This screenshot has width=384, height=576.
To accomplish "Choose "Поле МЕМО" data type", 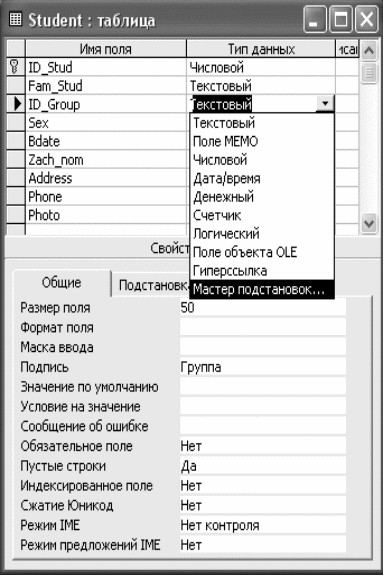I will pos(262,141).
